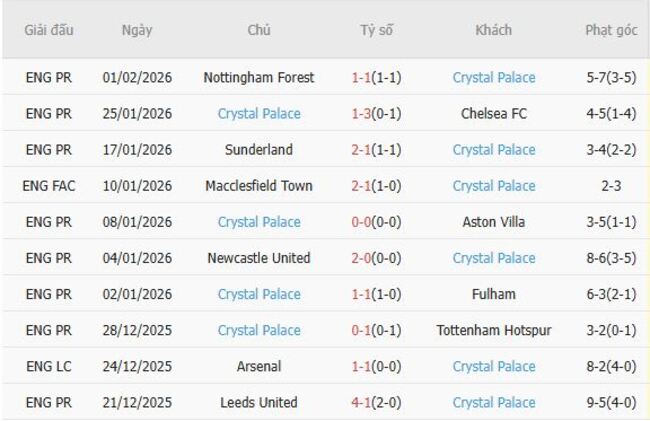
Task: Select Sunderland in the home column
Action: pyautogui.click(x=259, y=150)
